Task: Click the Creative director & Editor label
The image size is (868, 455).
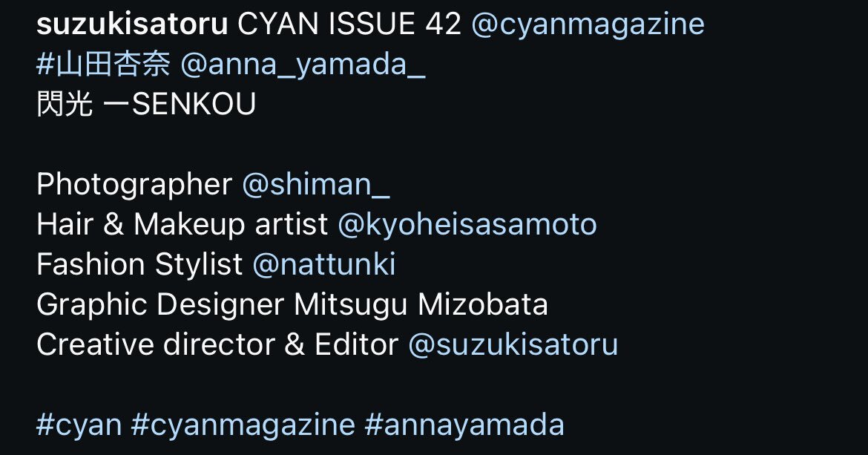Action: point(217,344)
